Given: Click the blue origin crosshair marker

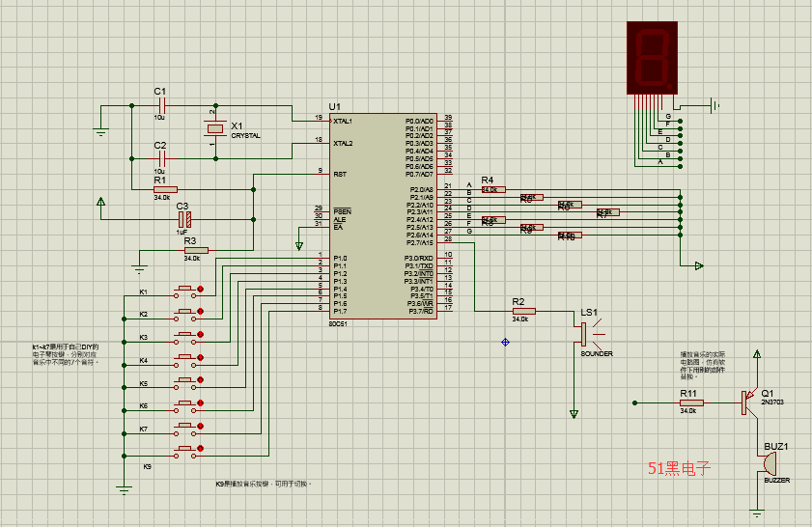Looking at the screenshot, I should (x=505, y=343).
